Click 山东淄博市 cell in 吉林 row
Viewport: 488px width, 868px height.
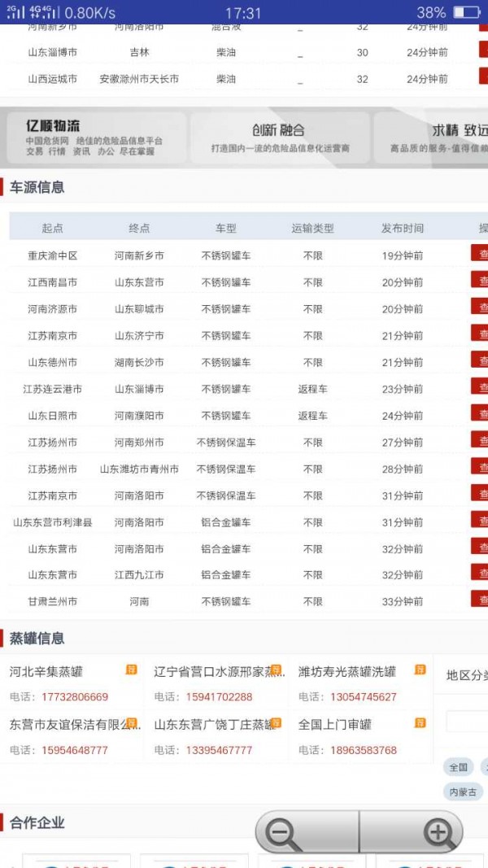coord(53,53)
